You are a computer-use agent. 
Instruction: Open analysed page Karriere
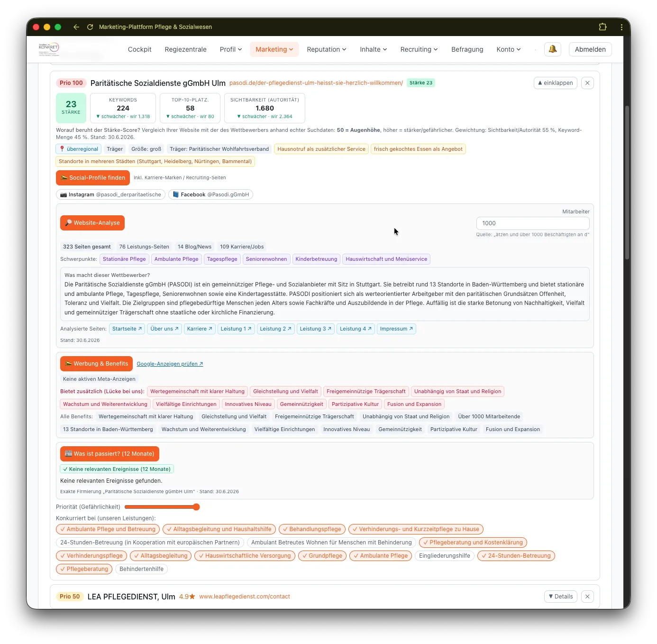[x=200, y=329]
